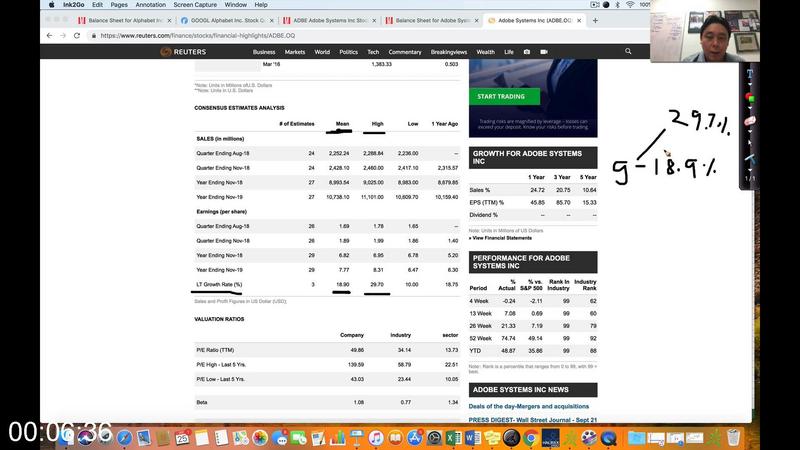Click the browser Forward arrow
Screen dimensions: 800x450
click(63, 36)
